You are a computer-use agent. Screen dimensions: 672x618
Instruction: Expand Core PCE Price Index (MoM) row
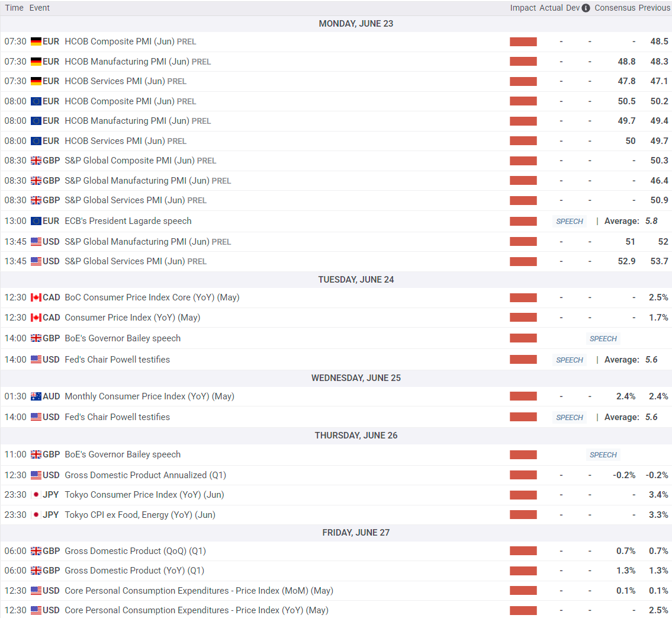(336, 591)
